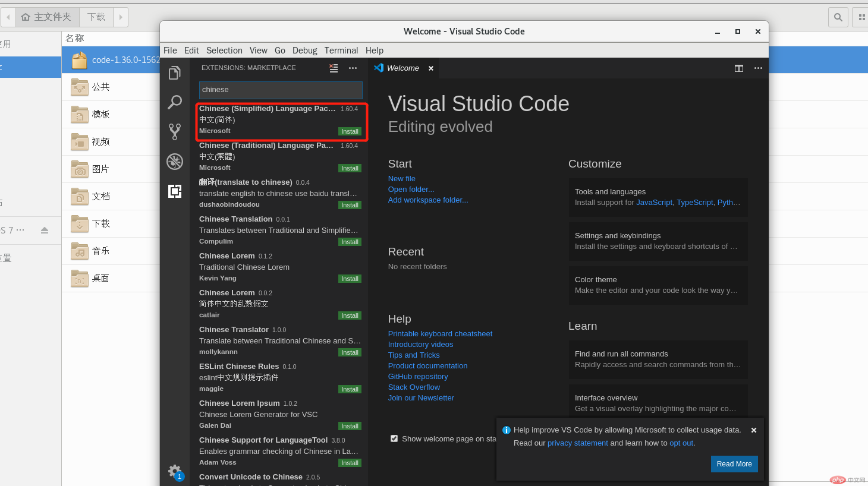868x486 pixels.
Task: Clear extensions search results icon
Action: (334, 68)
